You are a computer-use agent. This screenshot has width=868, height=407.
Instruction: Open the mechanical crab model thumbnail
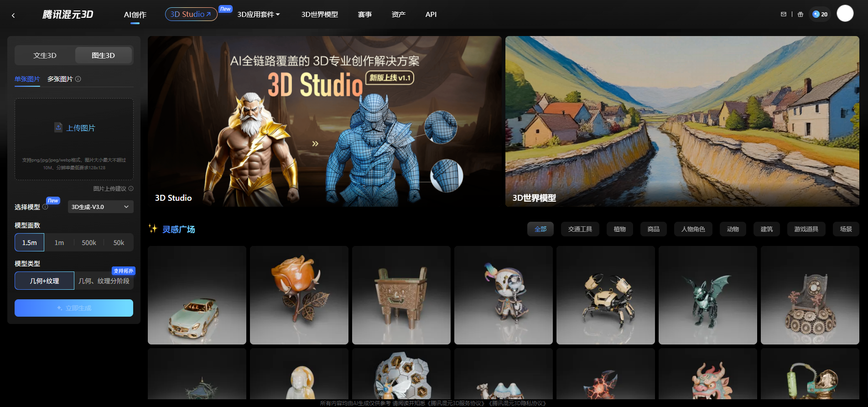(605, 295)
